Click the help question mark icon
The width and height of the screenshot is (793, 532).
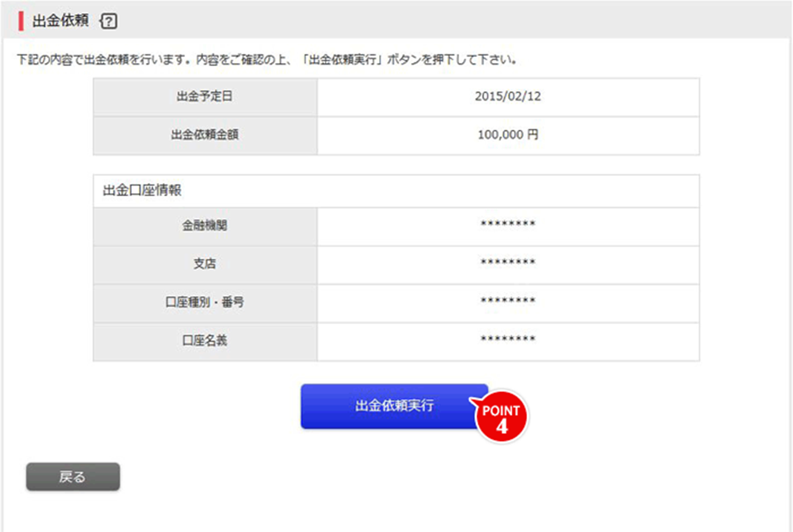click(109, 22)
